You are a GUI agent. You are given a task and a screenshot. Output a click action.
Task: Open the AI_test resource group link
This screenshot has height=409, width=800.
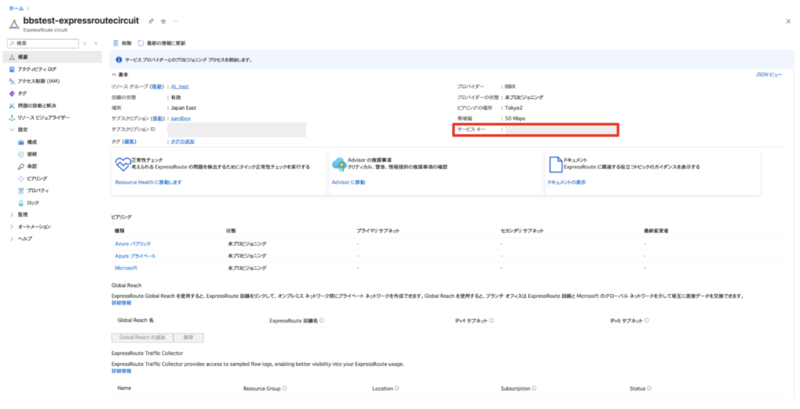click(180, 87)
